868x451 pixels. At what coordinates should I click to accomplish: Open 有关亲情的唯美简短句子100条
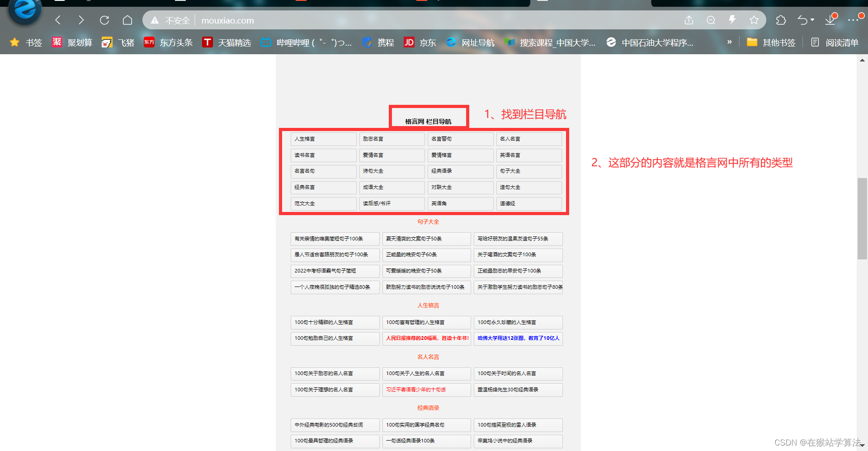pos(335,239)
